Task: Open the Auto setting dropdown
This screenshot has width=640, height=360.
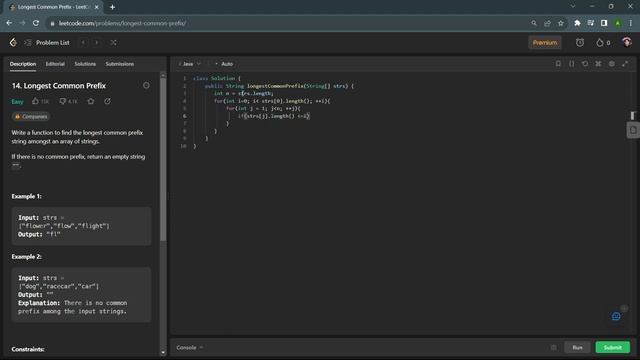Action: tap(224, 64)
